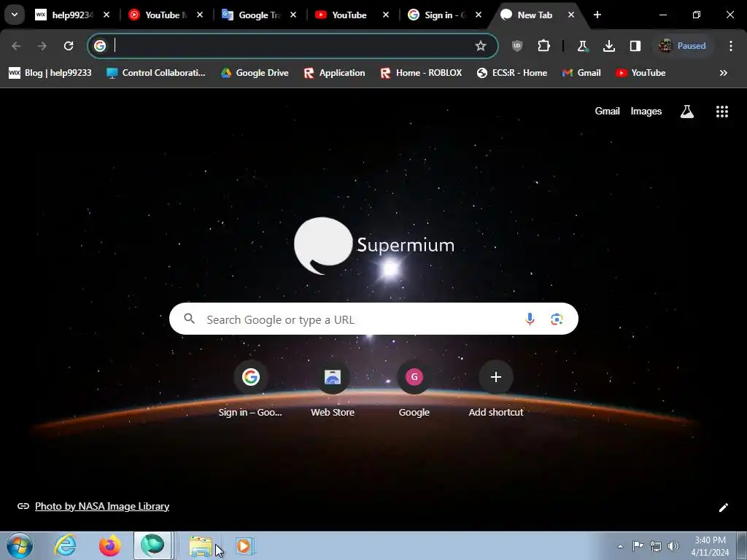Viewport: 747px width, 560px height.
Task: Switch to the help99234 Wix tab
Action: pos(71,15)
